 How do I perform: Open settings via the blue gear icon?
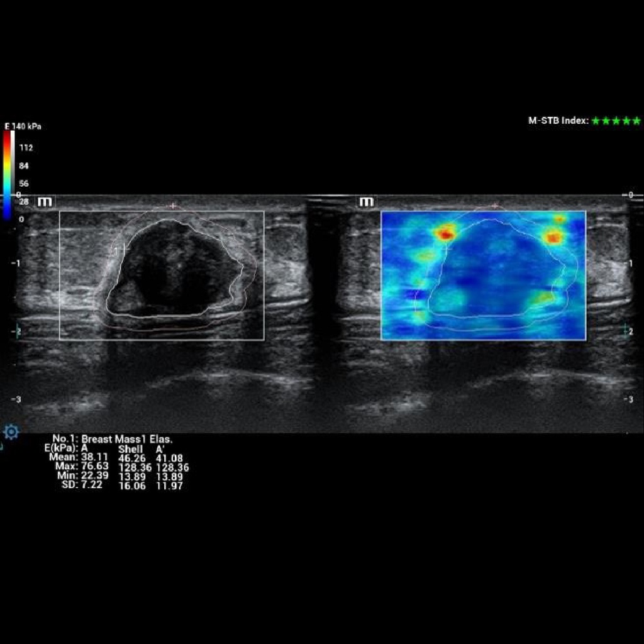[x=11, y=432]
